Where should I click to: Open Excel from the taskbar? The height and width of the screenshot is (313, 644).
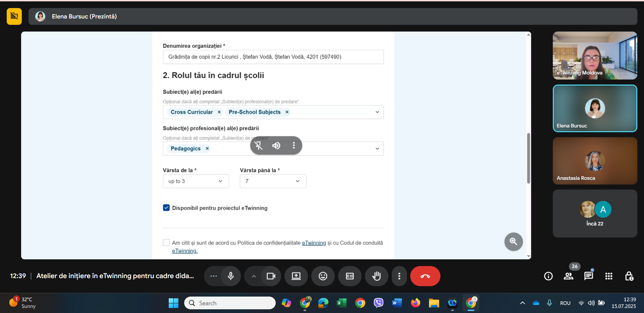point(341,303)
